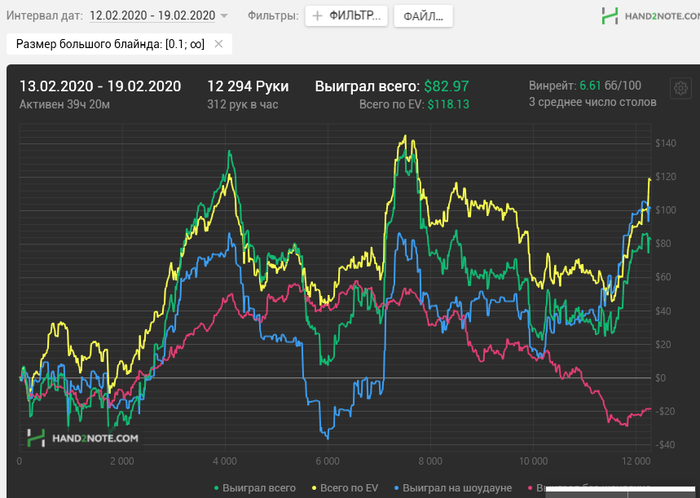Click the 2 000 x-axis label
The width and height of the screenshot is (700, 498).
122,461
